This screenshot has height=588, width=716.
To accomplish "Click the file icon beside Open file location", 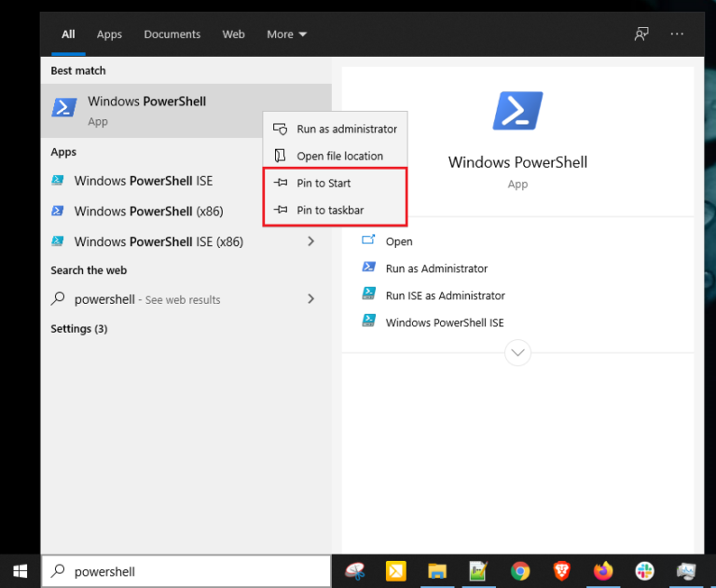I will point(280,157).
